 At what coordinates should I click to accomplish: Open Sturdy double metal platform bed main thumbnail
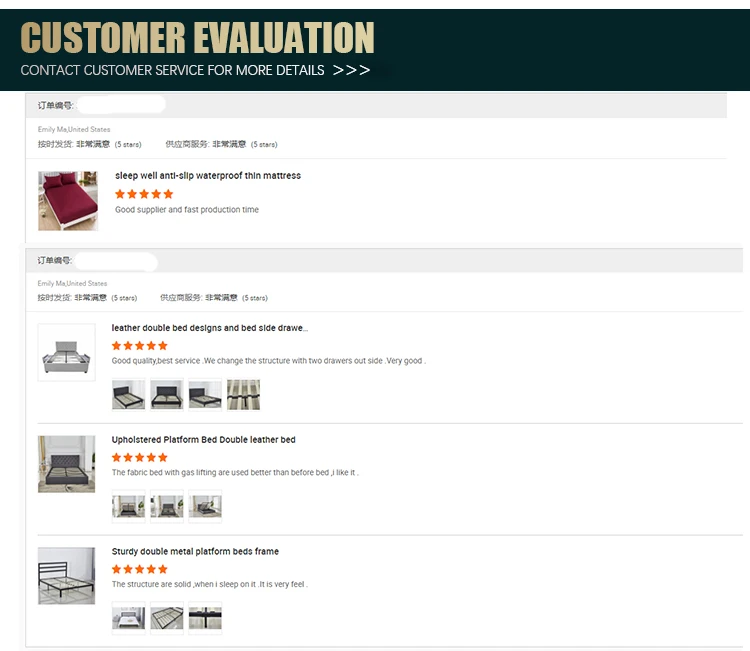click(66, 576)
